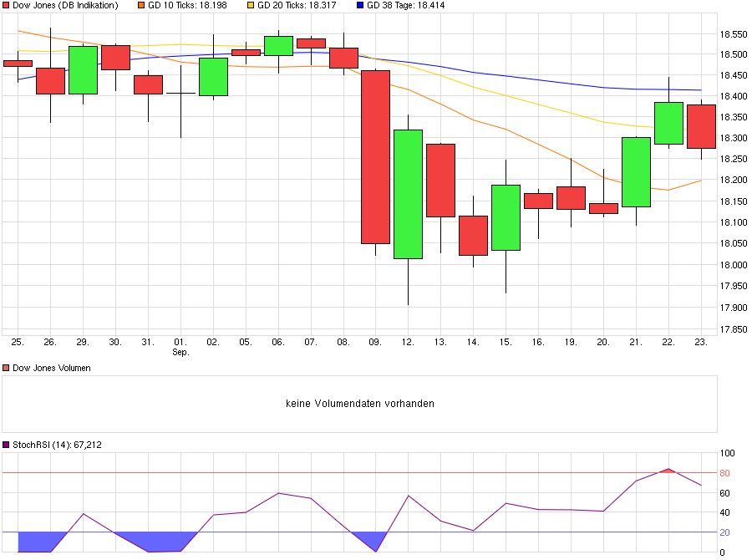Click the large green candle on 12.
The width and height of the screenshot is (752, 560).
coord(408,195)
